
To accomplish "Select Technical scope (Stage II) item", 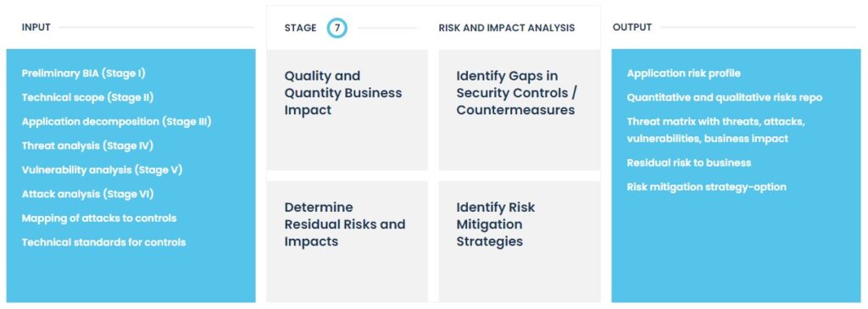I will [x=87, y=97].
